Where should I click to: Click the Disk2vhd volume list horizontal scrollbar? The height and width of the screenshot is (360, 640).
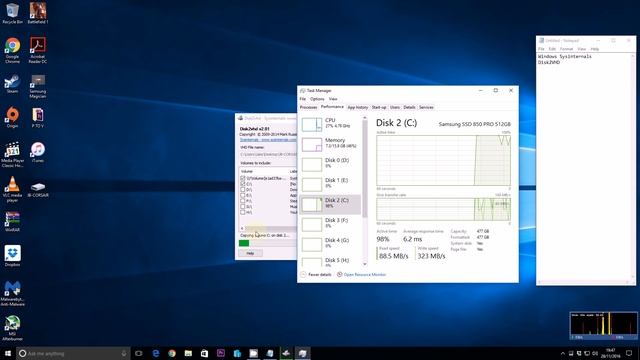[269, 229]
